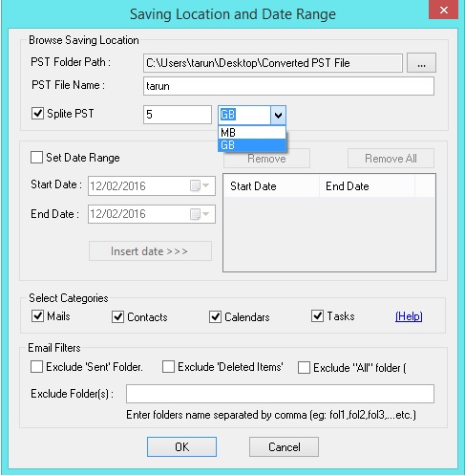This screenshot has height=476, width=465.
Task: Uncheck the Mails category checkbox
Action: pos(37,316)
